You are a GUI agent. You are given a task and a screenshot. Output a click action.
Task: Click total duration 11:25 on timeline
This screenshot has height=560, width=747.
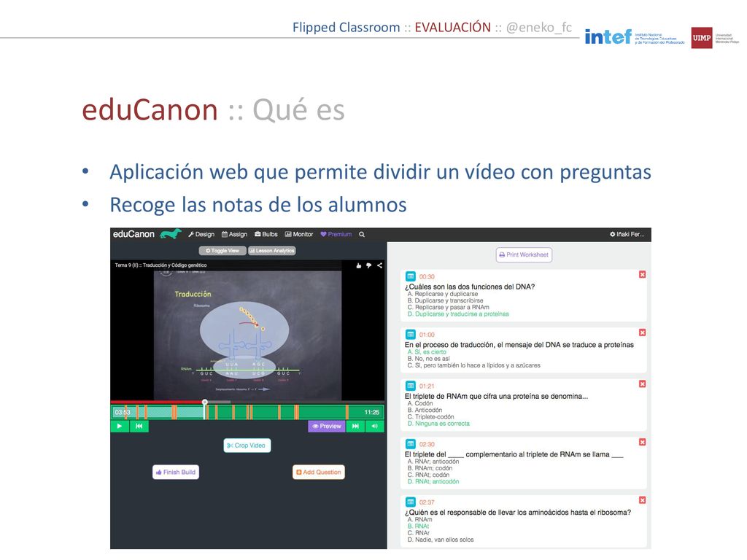click(372, 413)
